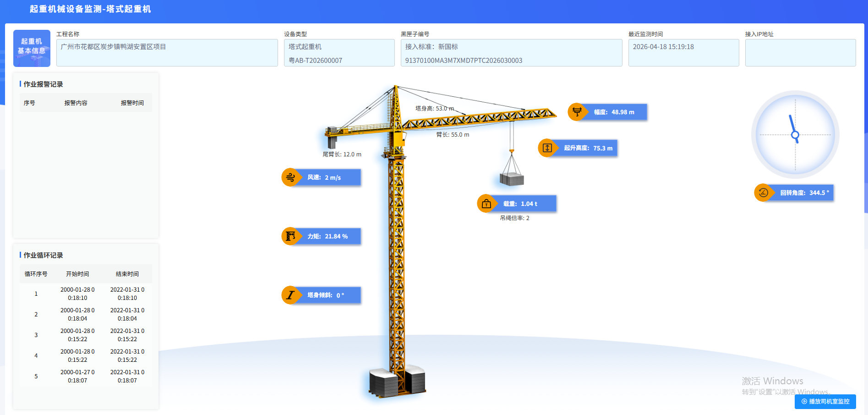The image size is (868, 415).
Task: Select the 工程名称 project name field
Action: [167, 53]
